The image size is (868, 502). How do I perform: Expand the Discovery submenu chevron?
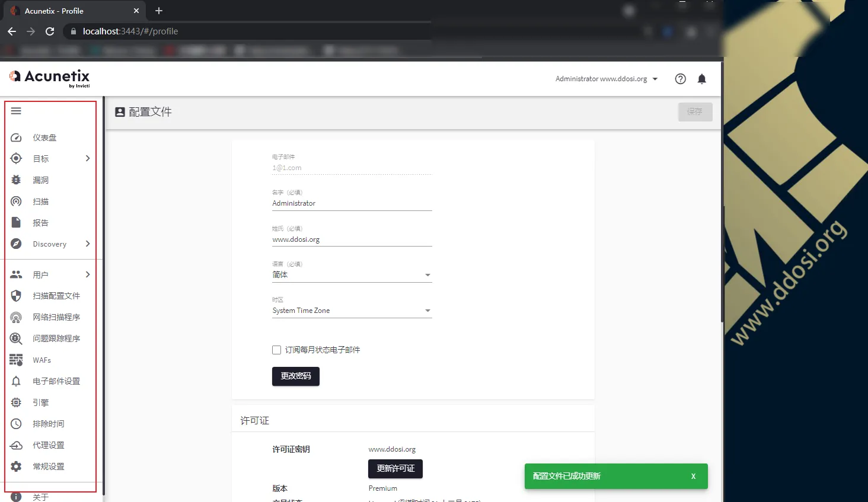pyautogui.click(x=88, y=244)
